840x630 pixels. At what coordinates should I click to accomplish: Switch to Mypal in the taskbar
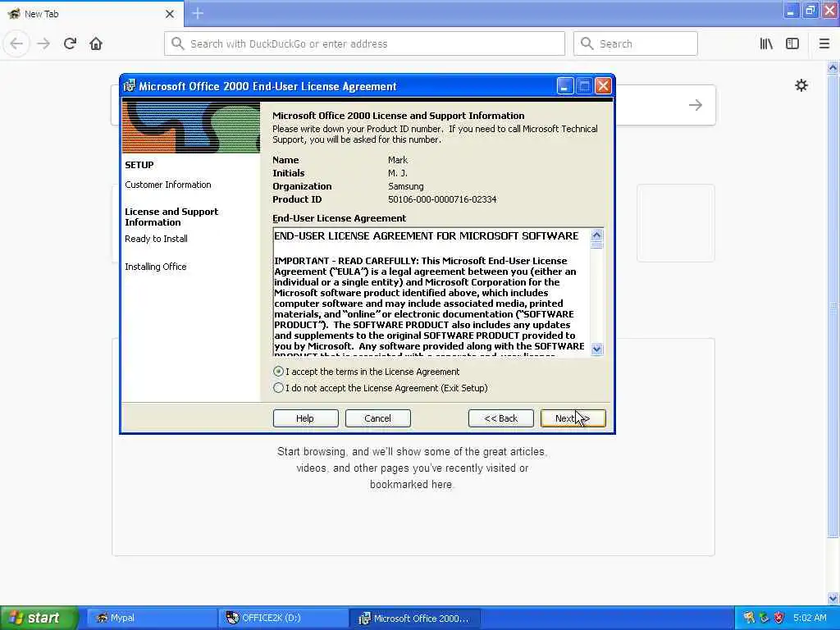(152, 618)
